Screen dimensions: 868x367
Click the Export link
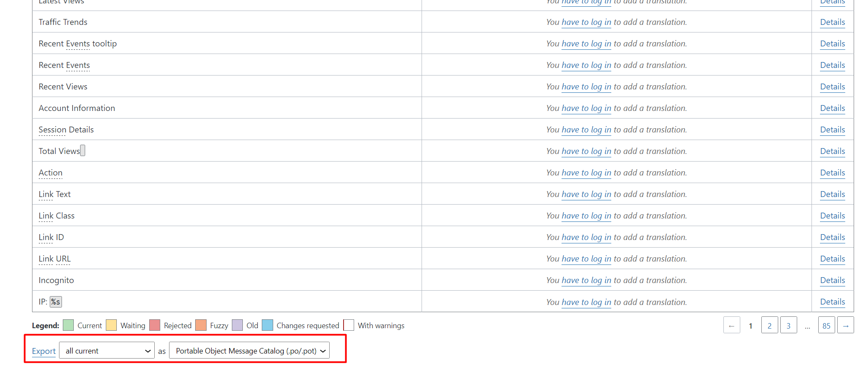[x=44, y=351]
